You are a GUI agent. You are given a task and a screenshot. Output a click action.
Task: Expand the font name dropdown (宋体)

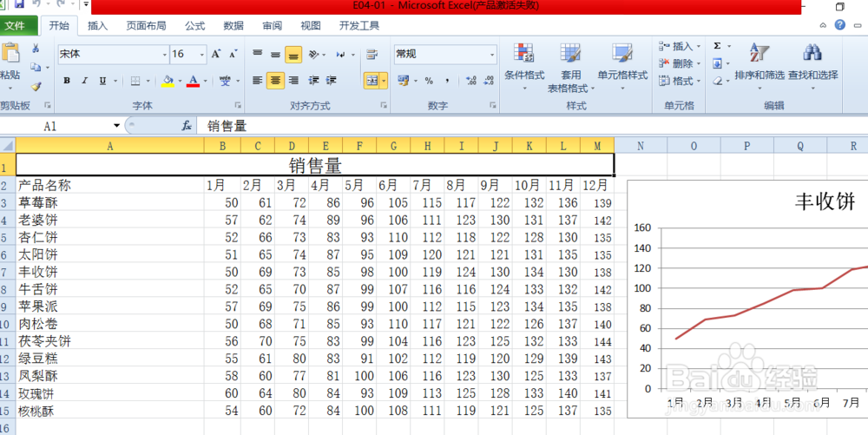click(165, 54)
